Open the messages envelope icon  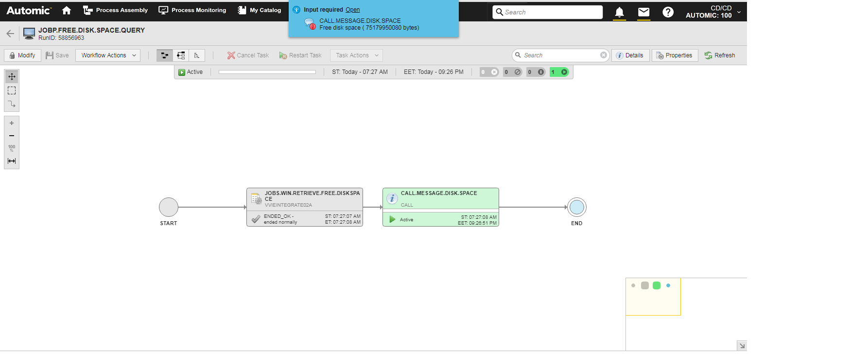[643, 12]
